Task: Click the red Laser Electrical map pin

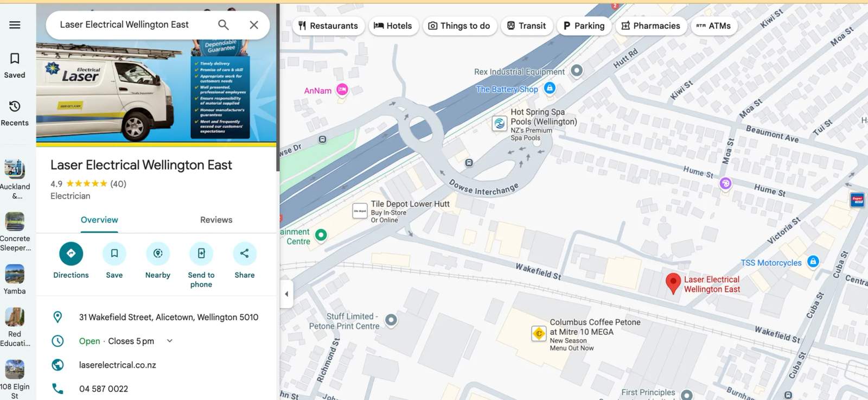Action: 673,283
